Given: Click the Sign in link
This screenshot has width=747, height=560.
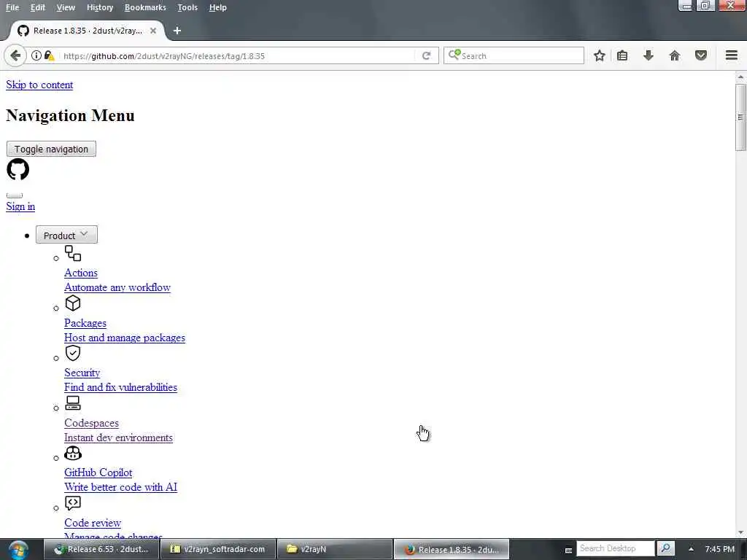Looking at the screenshot, I should pyautogui.click(x=20, y=206).
